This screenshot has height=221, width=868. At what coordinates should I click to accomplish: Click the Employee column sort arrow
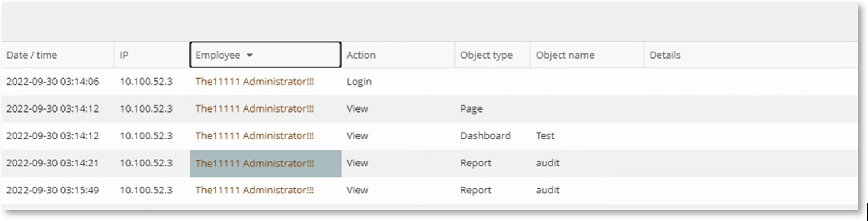pyautogui.click(x=250, y=56)
